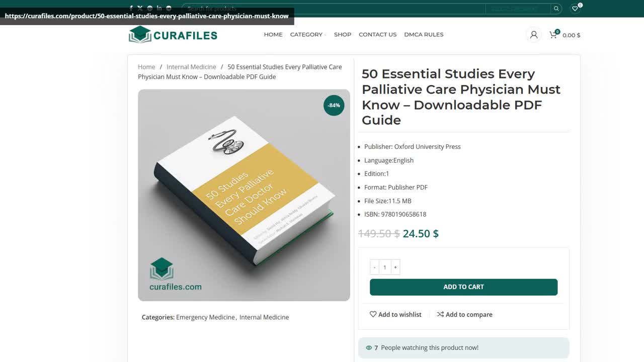The image size is (644, 362).
Task: Expand the CATEGORY dropdown menu
Action: coord(307,34)
